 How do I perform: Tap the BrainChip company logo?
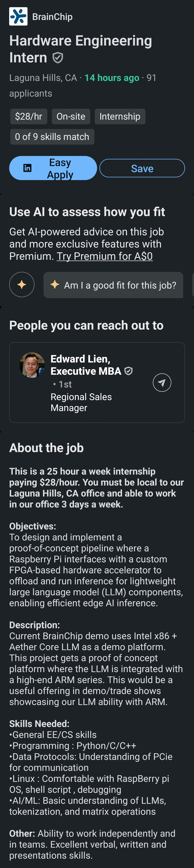tap(18, 17)
